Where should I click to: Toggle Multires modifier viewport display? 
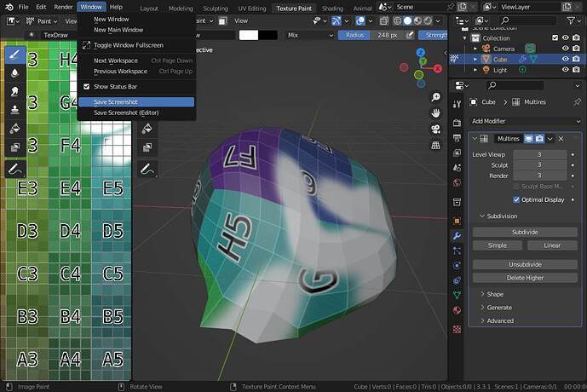[528, 139]
